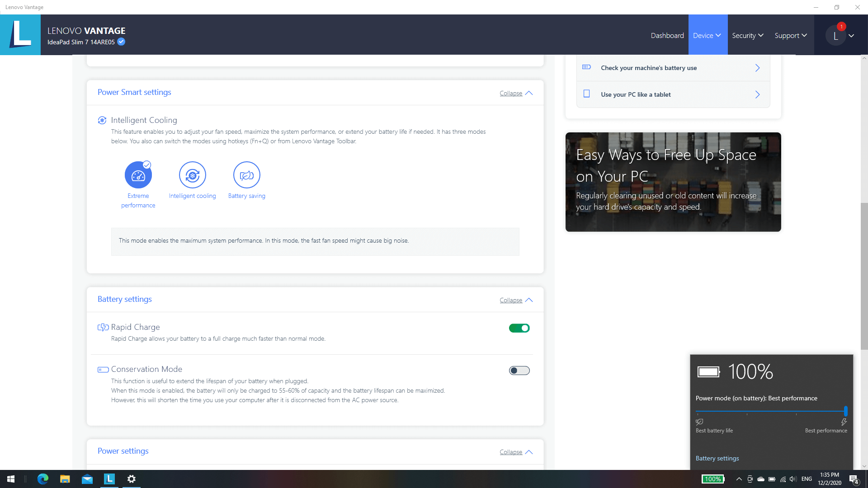Select Intelligent cooling mode icon
Viewport: 868px width, 488px height.
point(192,175)
